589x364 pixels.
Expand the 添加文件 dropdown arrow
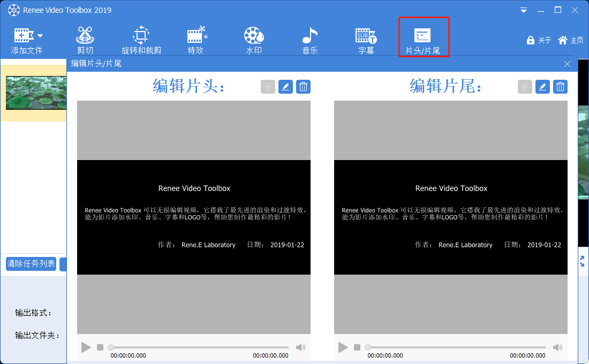(40, 36)
